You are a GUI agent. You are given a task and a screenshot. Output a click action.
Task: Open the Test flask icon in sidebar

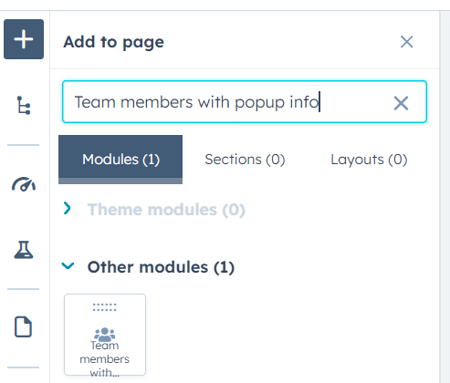pyautogui.click(x=24, y=250)
